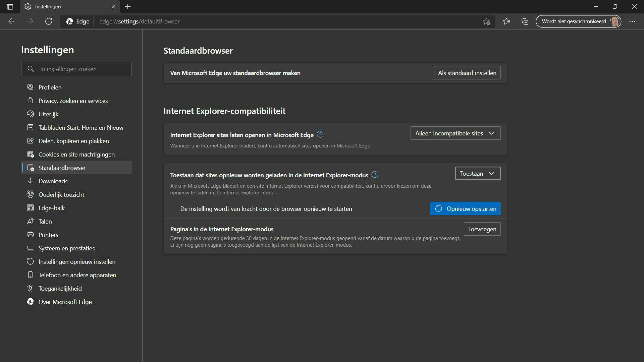Click help icon beside Internet Explorer-modus setting

[375, 175]
